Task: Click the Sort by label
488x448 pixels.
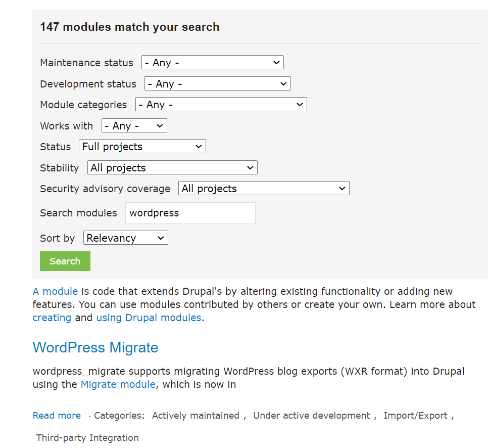Action: tap(58, 238)
